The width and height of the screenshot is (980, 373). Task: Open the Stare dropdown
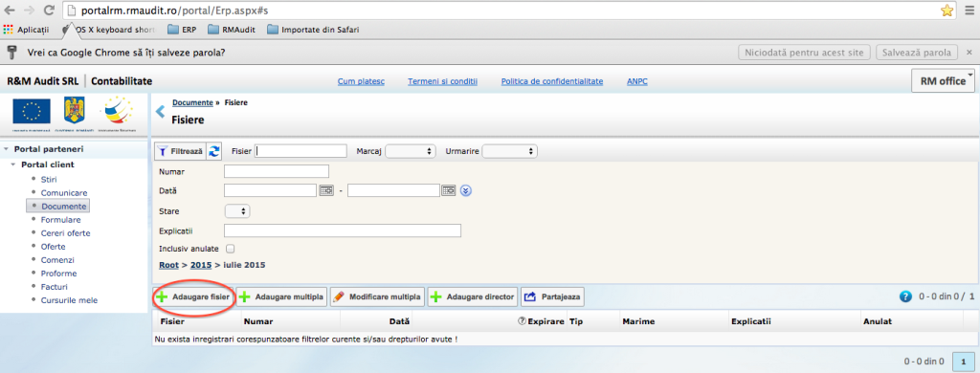pyautogui.click(x=237, y=211)
